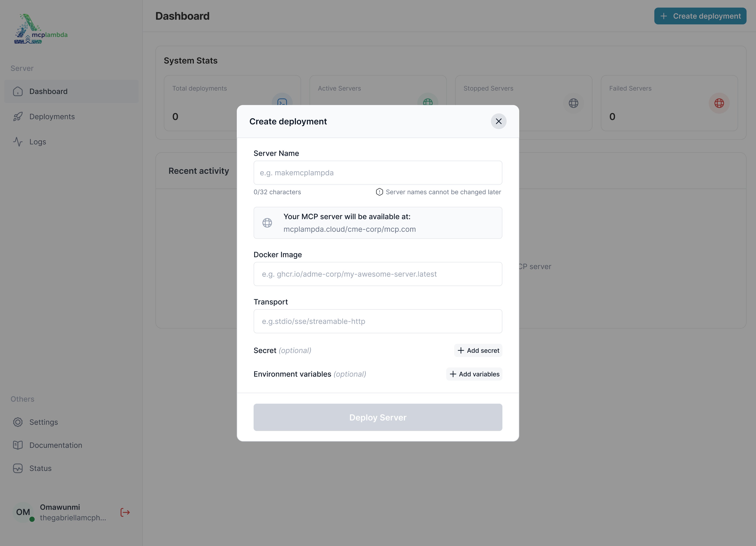This screenshot has height=546, width=756.
Task: Close the Create deployment dialog
Action: 498,121
